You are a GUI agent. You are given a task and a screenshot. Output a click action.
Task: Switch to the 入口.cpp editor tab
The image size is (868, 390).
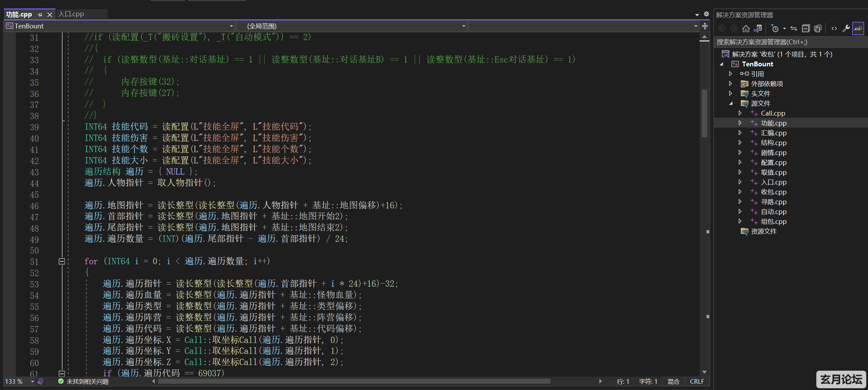coord(71,14)
